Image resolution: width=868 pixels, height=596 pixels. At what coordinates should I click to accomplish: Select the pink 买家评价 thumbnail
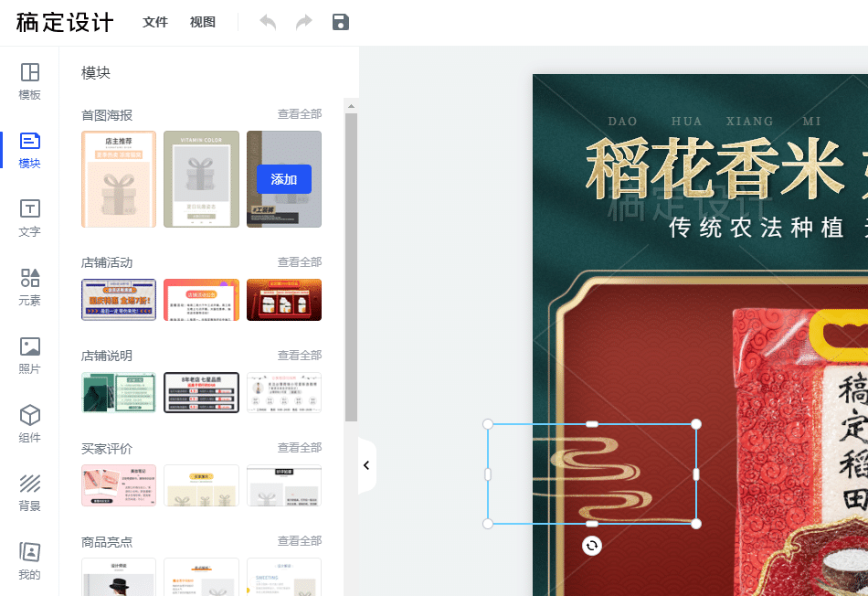point(119,485)
